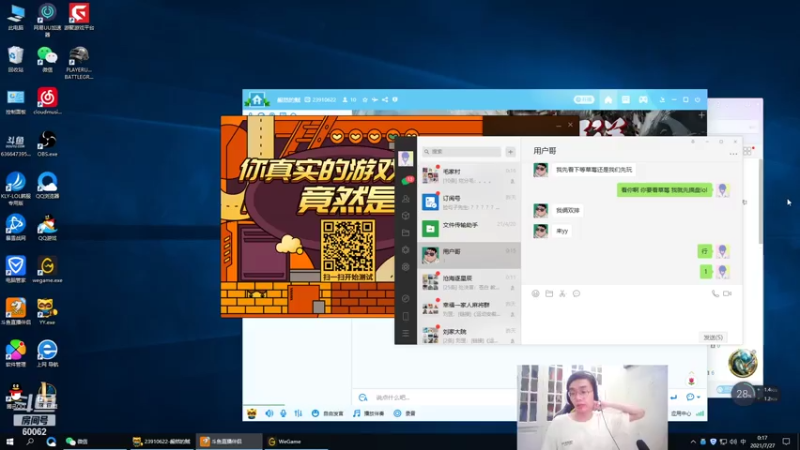Screen dimensions: 800x450
Task: Select the 用户哥 conversation in list
Action: pos(469,255)
